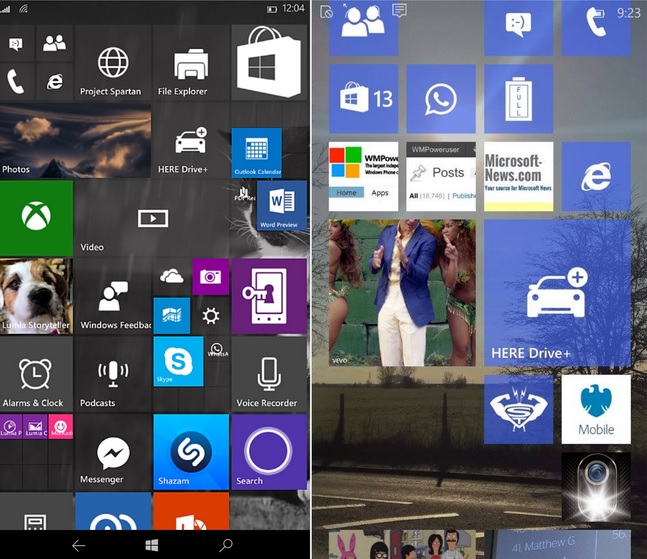647x559 pixels.
Task: Open the Microsoft-News.com pinned site tile
Action: point(518,176)
